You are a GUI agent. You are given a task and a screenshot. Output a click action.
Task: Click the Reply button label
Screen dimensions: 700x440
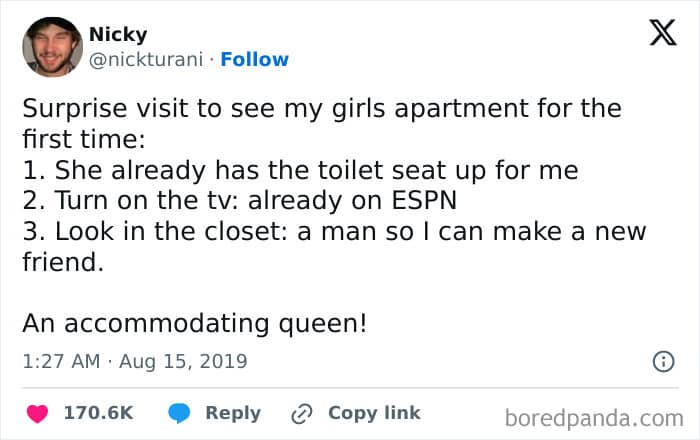point(233,413)
